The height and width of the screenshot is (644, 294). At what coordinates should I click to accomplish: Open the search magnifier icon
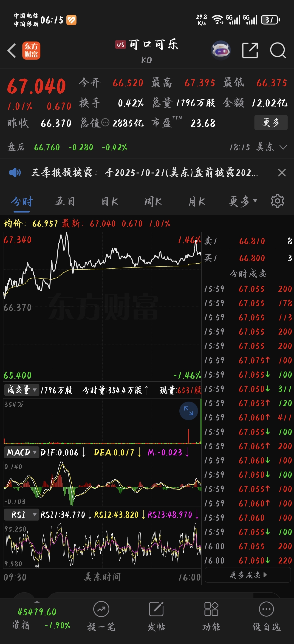[x=278, y=50]
